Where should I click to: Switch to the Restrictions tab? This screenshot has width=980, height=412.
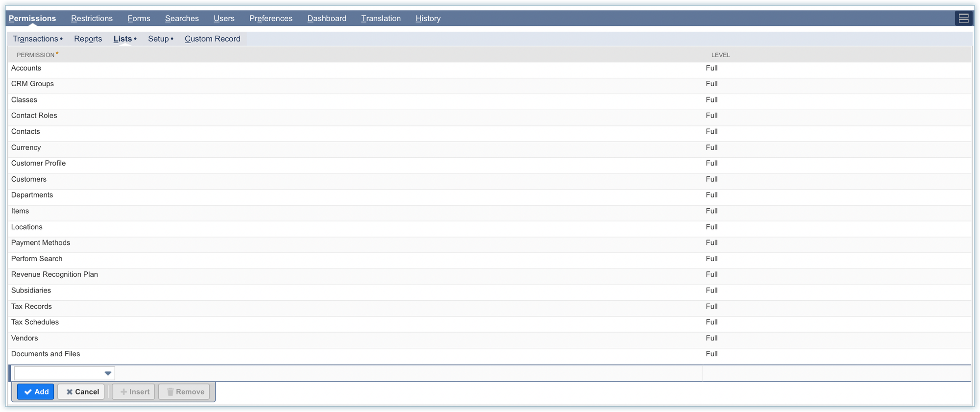pyautogui.click(x=92, y=18)
